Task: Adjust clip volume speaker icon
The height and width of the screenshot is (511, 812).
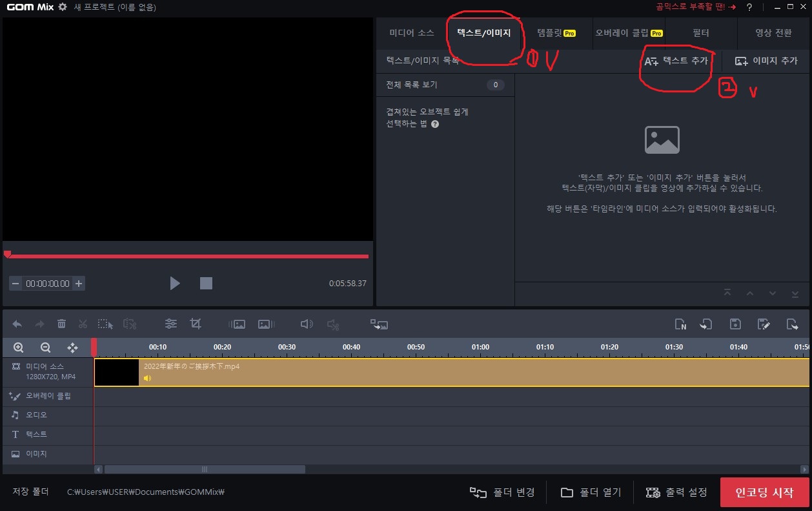Action: (307, 324)
